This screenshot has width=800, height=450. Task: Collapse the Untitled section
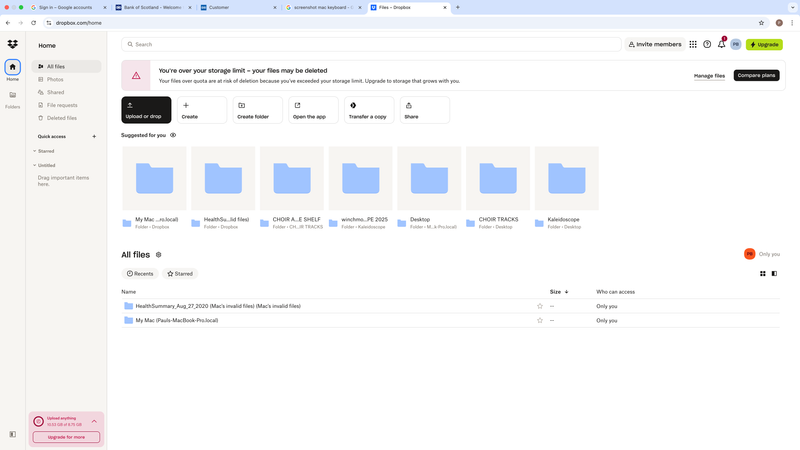tap(34, 165)
